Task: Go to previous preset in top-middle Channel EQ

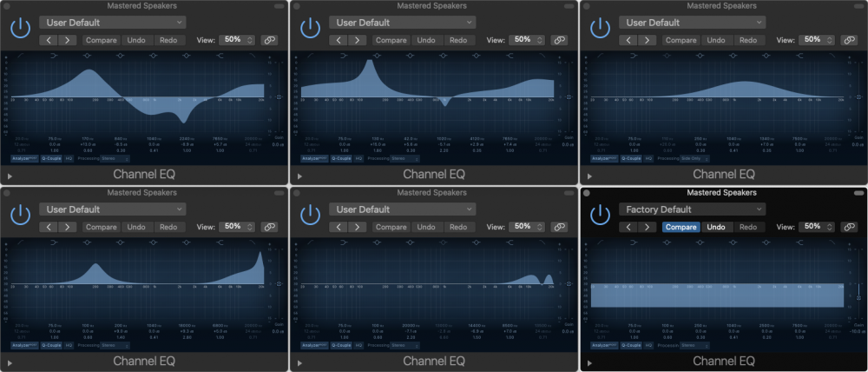Action: pos(339,40)
